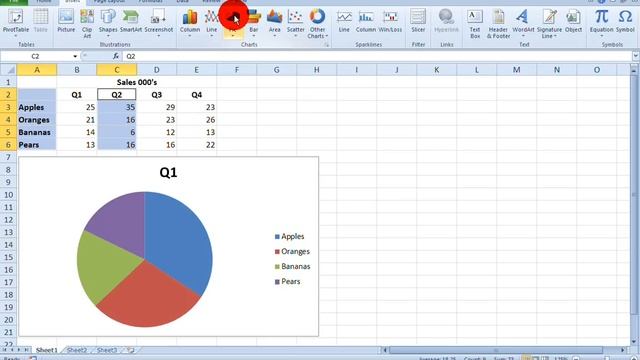640x360 pixels.
Task: Switch to the Sheet1 tab
Action: click(x=46, y=350)
